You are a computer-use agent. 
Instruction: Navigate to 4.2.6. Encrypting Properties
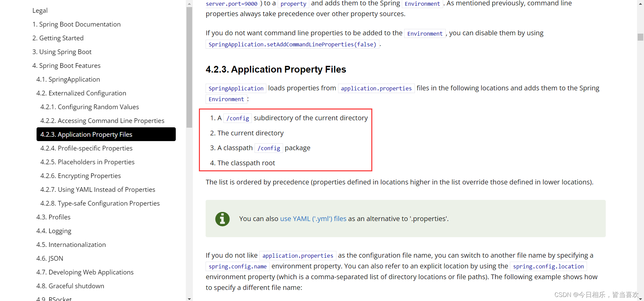tap(80, 176)
